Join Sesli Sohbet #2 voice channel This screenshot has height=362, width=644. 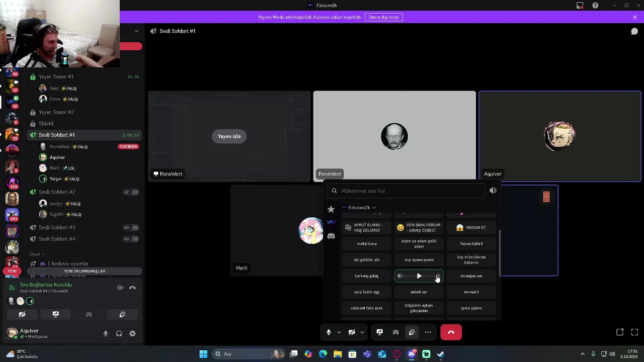pos(85,192)
